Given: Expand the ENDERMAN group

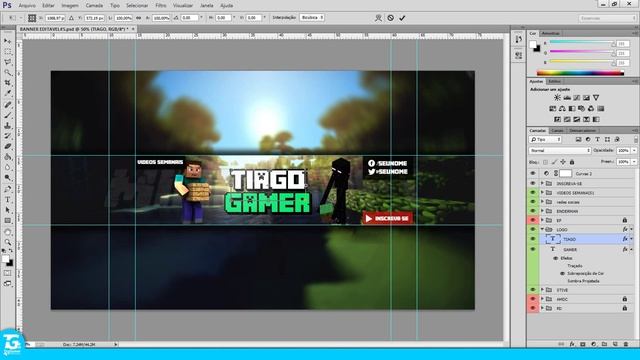Looking at the screenshot, I should pos(542,211).
